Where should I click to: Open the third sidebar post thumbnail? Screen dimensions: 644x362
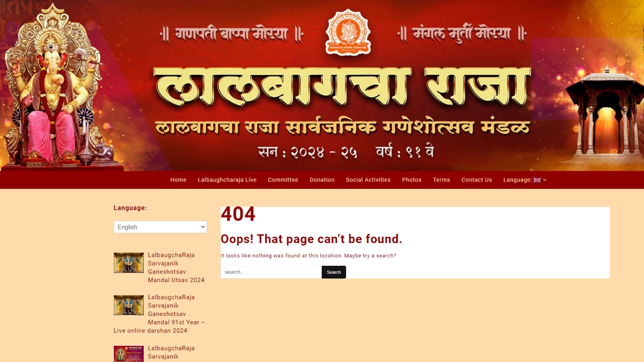[x=129, y=354]
